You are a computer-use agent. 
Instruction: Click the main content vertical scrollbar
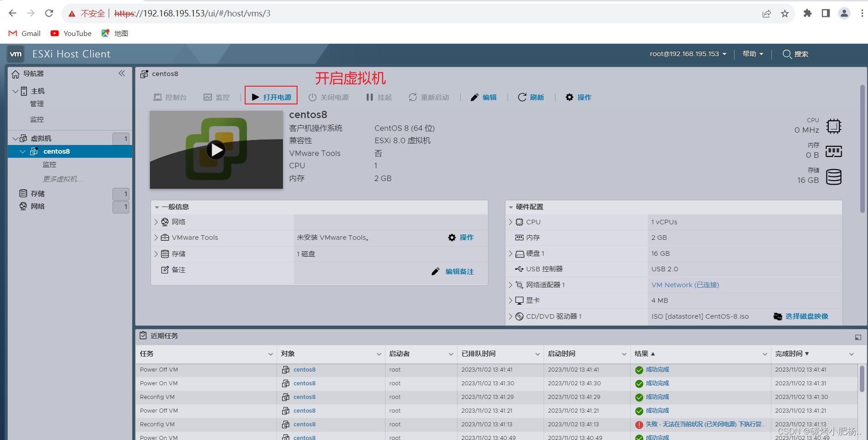pos(862,149)
